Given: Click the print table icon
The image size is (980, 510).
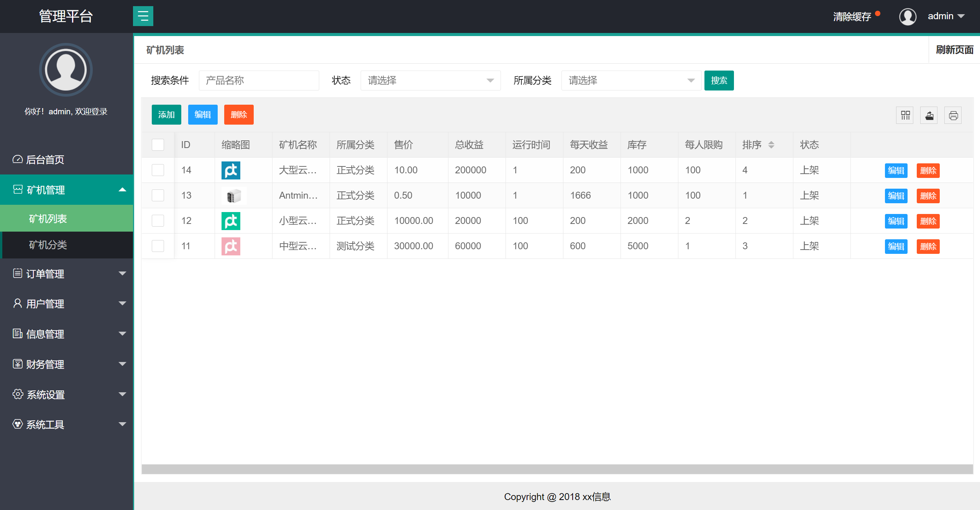Looking at the screenshot, I should 953,115.
